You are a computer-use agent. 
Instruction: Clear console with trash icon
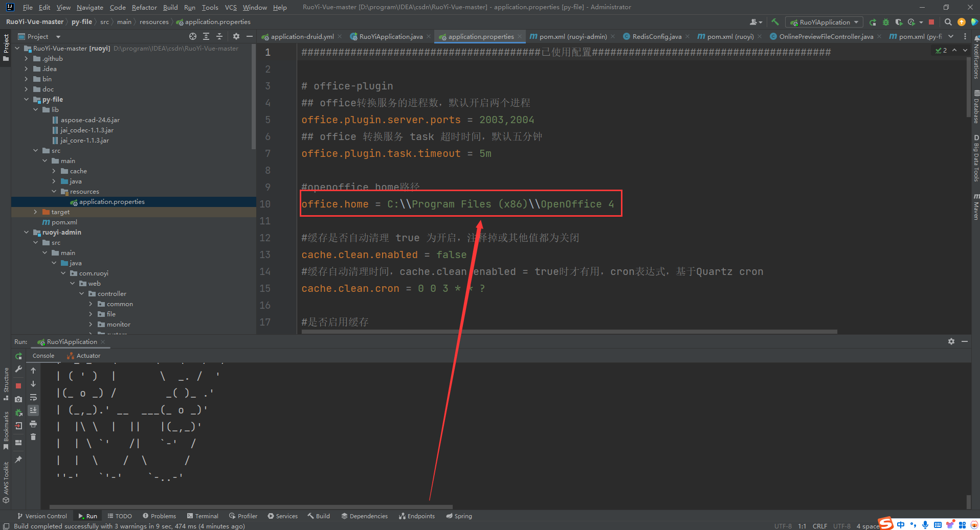click(x=33, y=436)
